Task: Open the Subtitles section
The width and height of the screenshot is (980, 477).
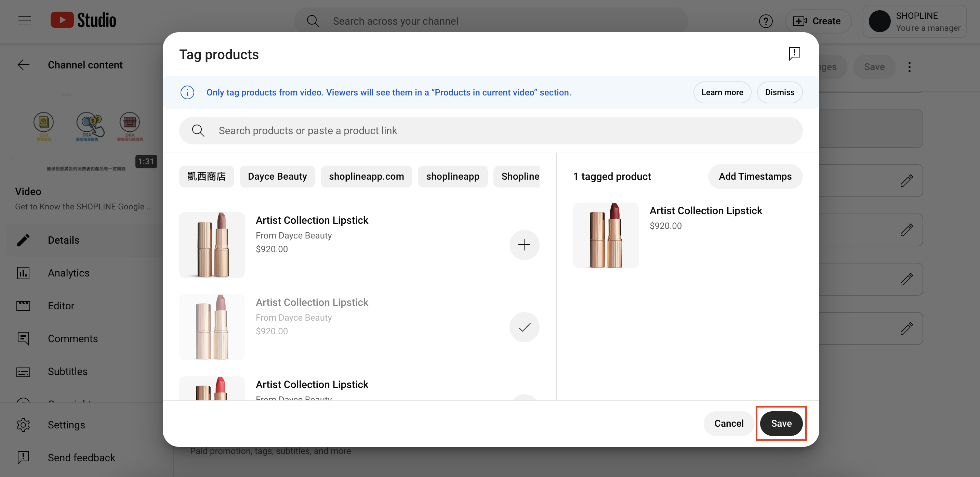Action: (85, 371)
